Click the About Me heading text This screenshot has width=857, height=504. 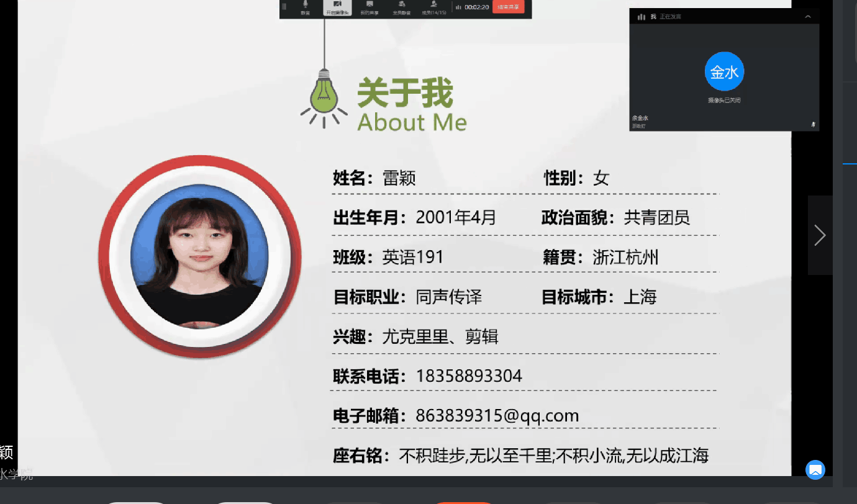(x=412, y=122)
